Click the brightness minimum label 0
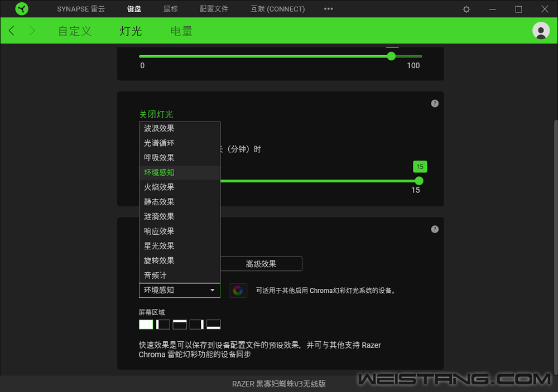 pos(142,65)
